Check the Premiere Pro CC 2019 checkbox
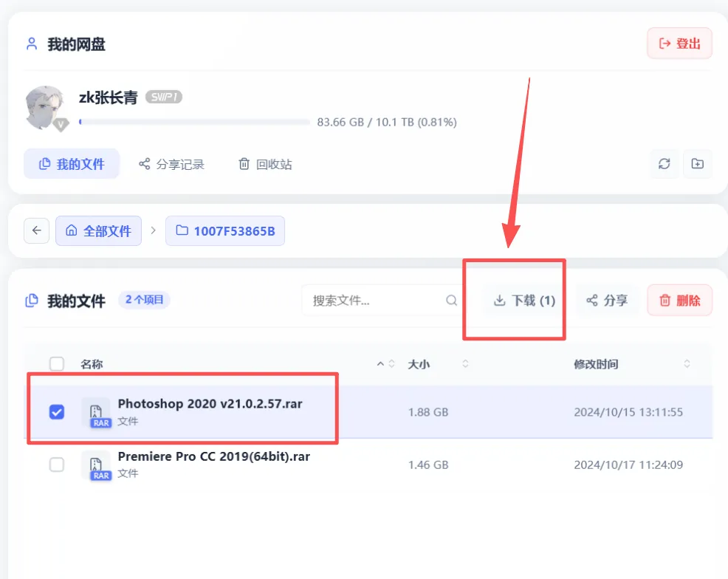The height and width of the screenshot is (579, 728). [x=57, y=465]
